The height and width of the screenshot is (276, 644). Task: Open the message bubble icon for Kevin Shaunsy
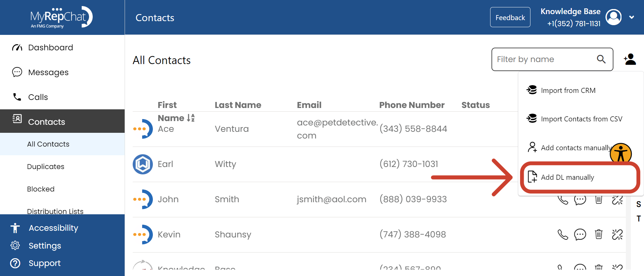(x=581, y=234)
